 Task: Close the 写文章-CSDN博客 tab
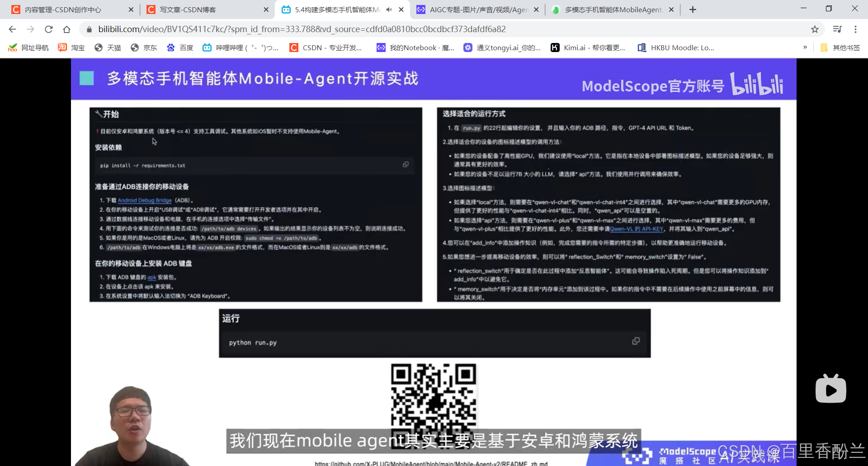(x=266, y=10)
